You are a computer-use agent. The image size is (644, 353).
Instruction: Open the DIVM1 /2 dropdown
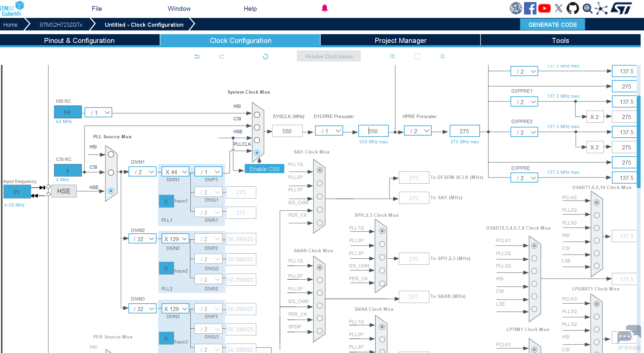click(x=142, y=172)
